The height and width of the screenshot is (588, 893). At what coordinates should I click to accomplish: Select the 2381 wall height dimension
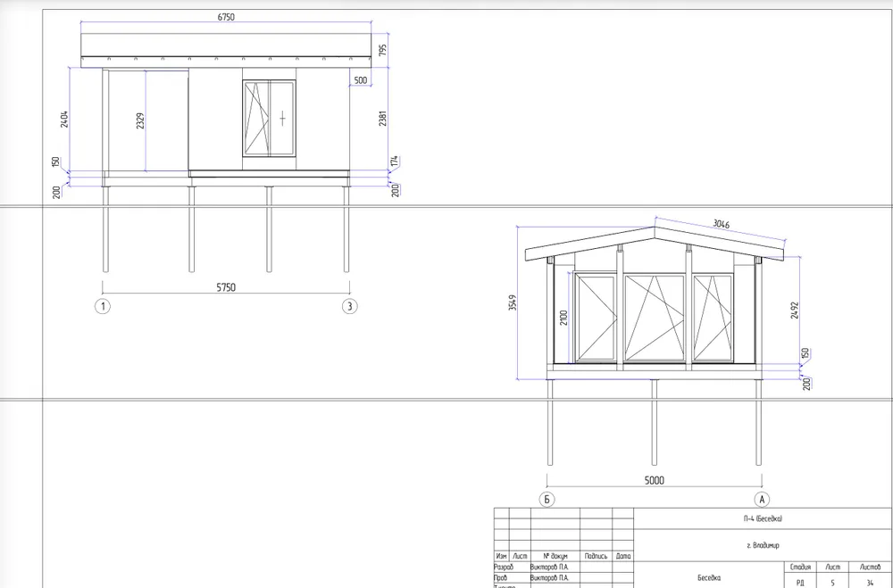[x=383, y=118]
